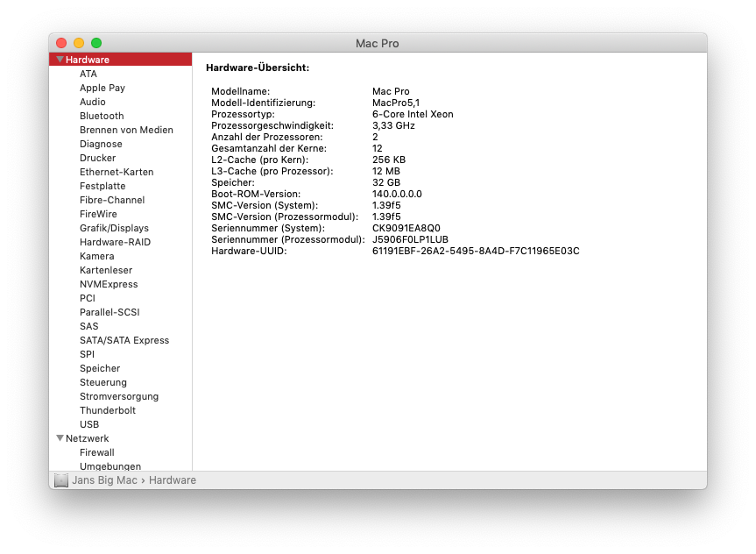The image size is (756, 554).
Task: Collapse the Hardware disclosure triangle
Action: tap(60, 59)
